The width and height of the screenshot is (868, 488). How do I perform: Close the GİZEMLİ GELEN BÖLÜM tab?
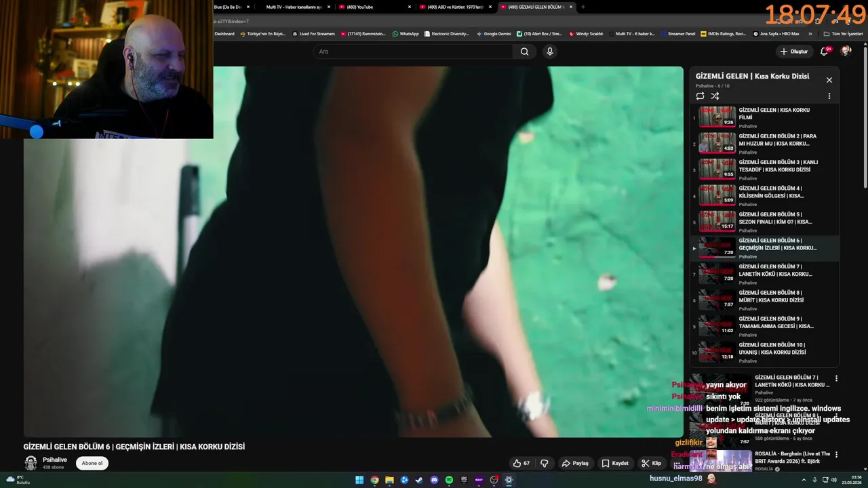571,7
